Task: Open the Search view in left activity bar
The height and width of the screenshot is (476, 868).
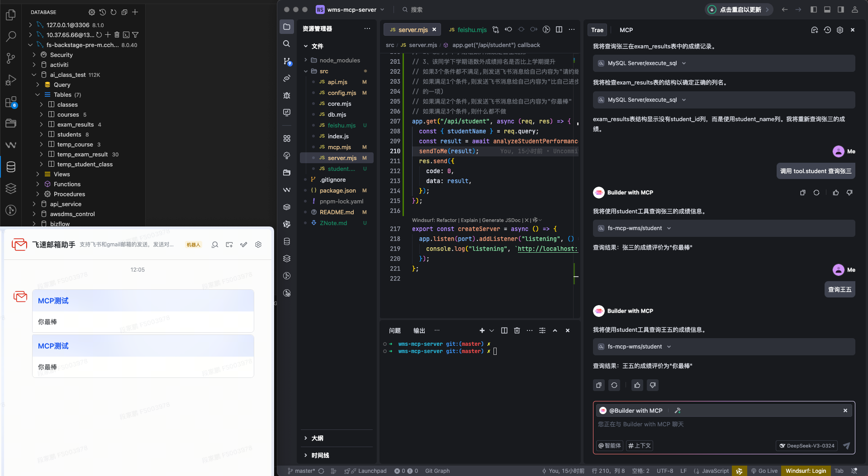Action: pos(11,36)
